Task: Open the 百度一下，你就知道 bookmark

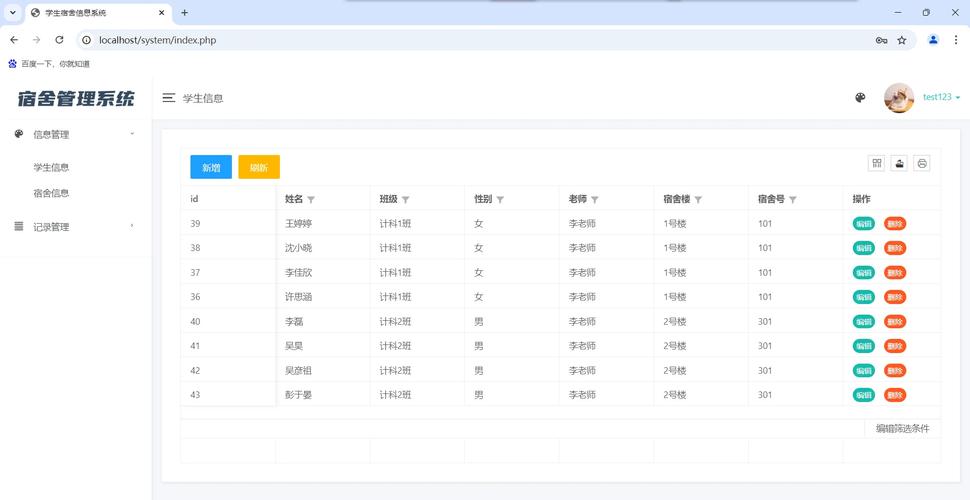Action: [x=49, y=64]
